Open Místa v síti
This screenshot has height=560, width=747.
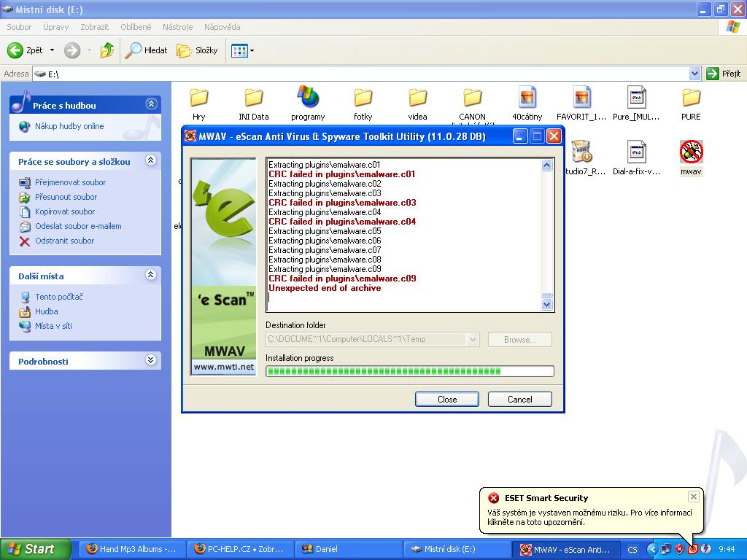pyautogui.click(x=53, y=326)
